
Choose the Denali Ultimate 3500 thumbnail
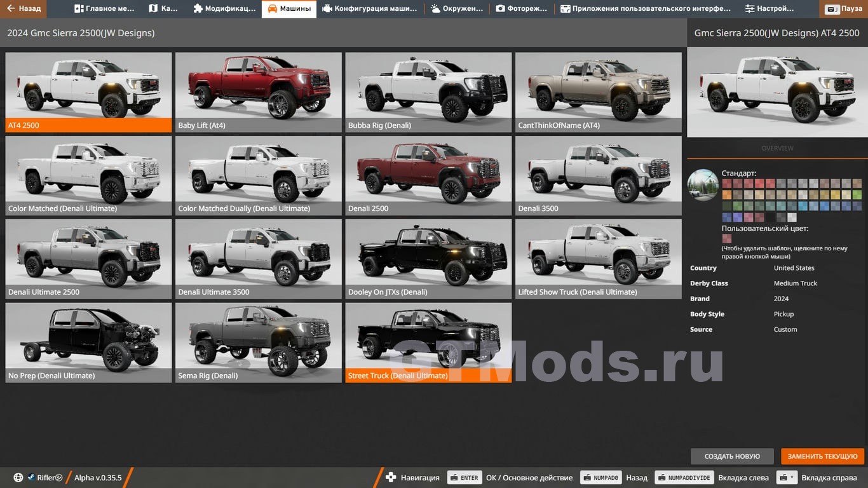(x=259, y=259)
